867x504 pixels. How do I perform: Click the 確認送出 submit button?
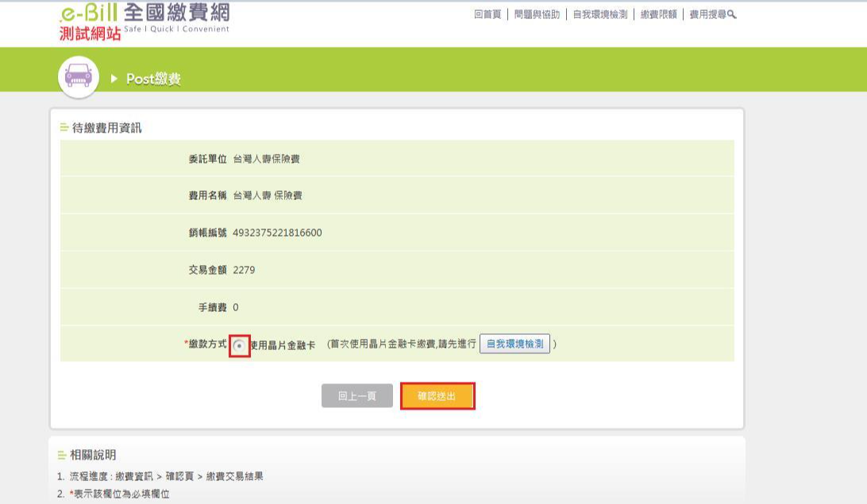tap(437, 396)
